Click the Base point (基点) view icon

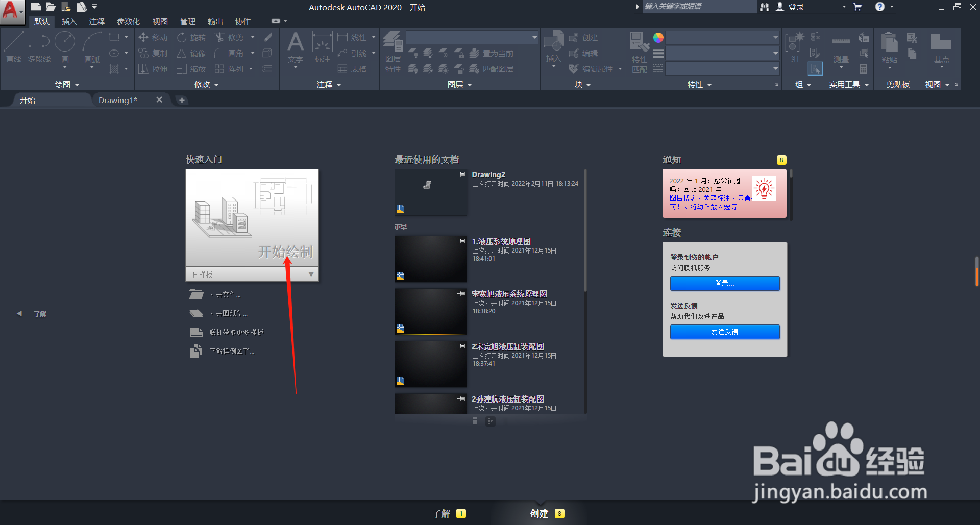[x=941, y=47]
